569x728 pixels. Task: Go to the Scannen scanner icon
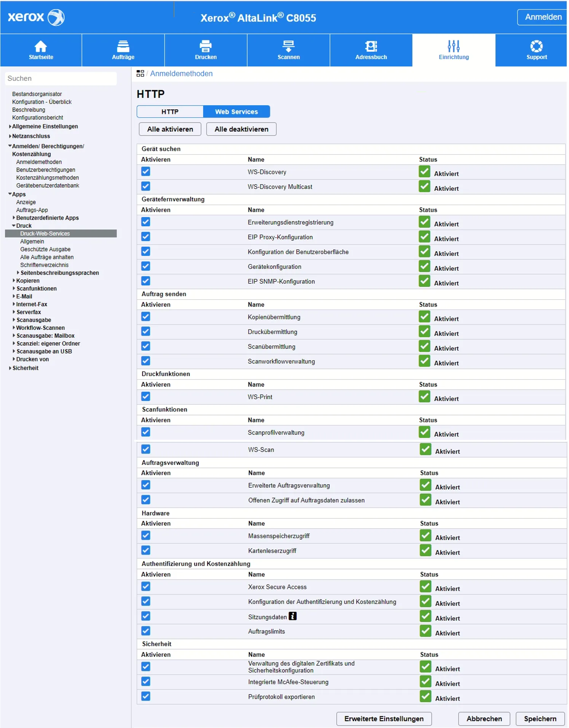288,46
